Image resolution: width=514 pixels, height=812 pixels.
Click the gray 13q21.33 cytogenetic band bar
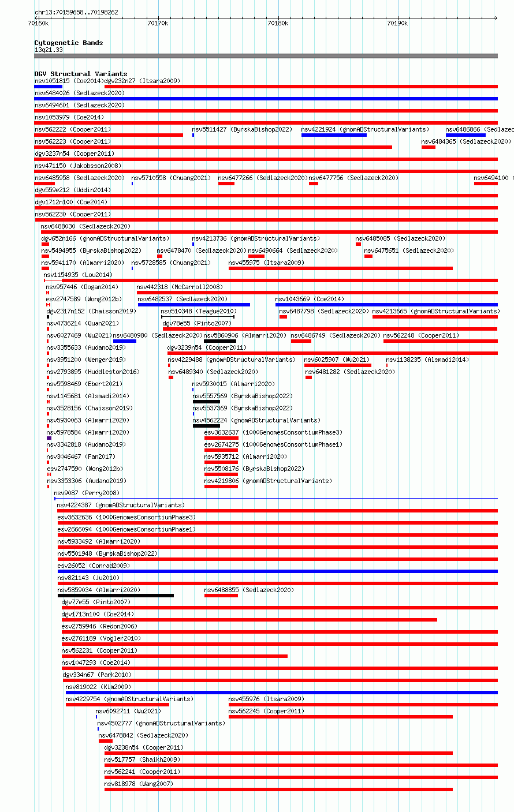[x=266, y=56]
